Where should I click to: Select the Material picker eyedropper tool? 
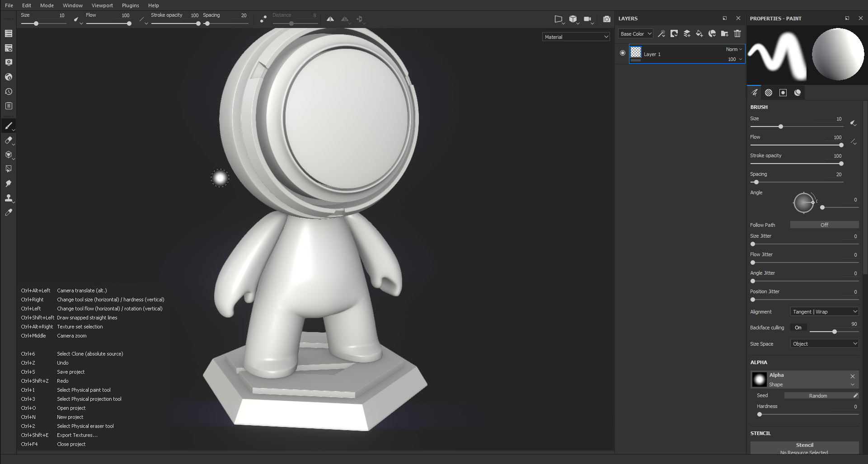(x=9, y=212)
